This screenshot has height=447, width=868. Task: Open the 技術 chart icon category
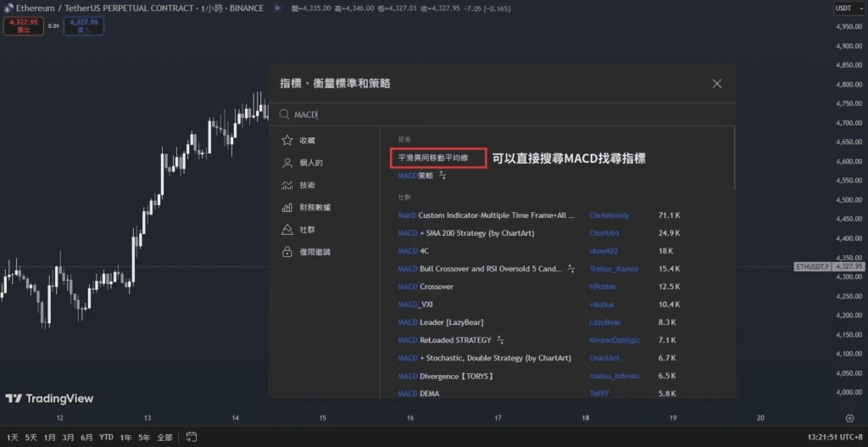pos(287,185)
